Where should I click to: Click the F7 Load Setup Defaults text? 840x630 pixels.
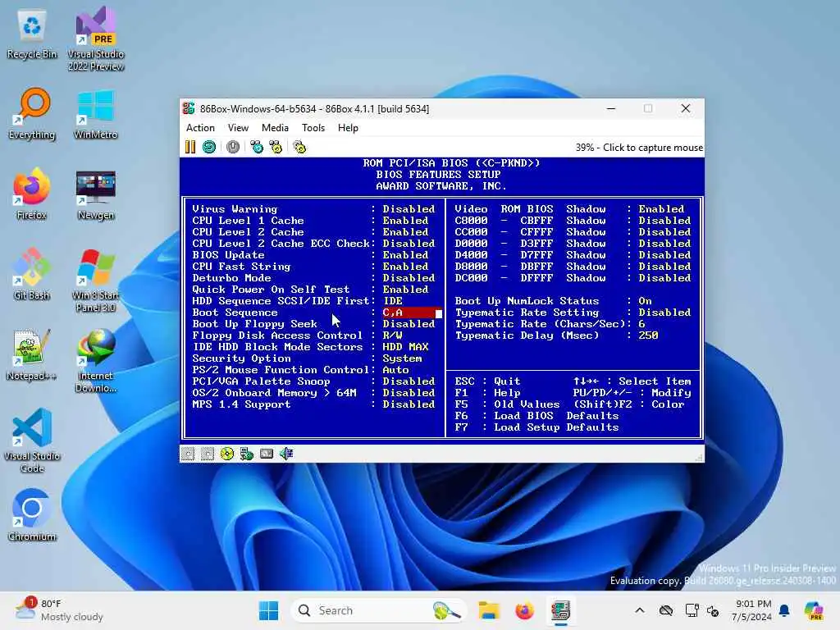[x=536, y=427]
